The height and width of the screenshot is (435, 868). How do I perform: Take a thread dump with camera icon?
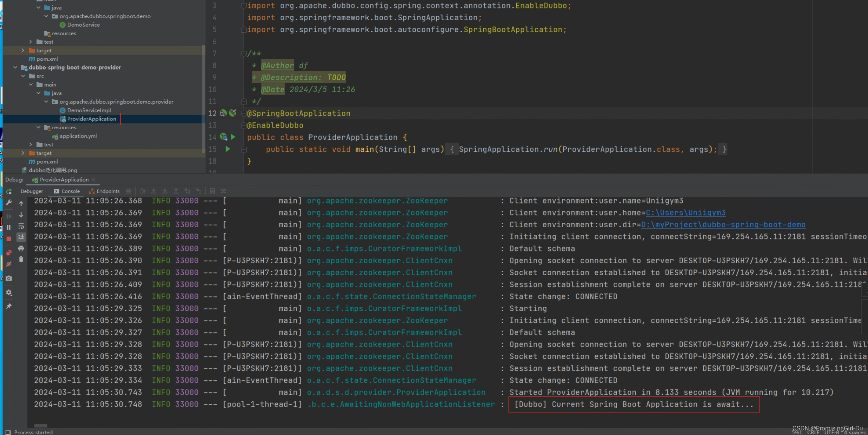[9, 279]
